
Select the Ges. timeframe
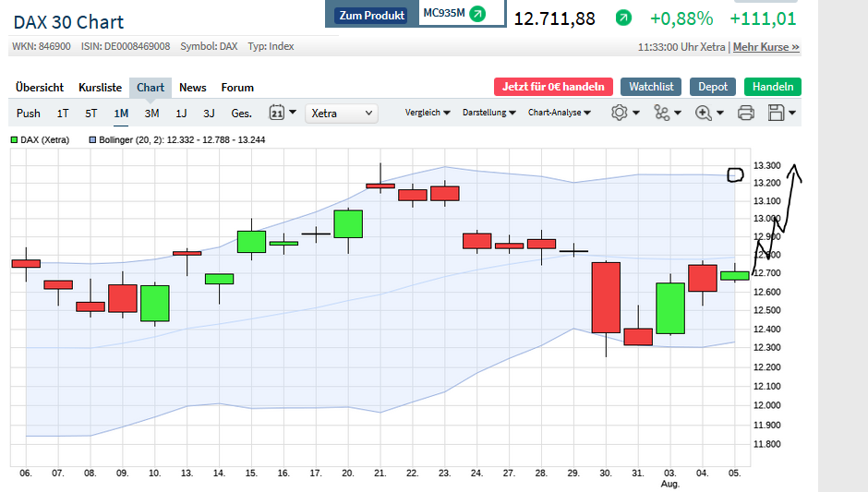point(241,114)
